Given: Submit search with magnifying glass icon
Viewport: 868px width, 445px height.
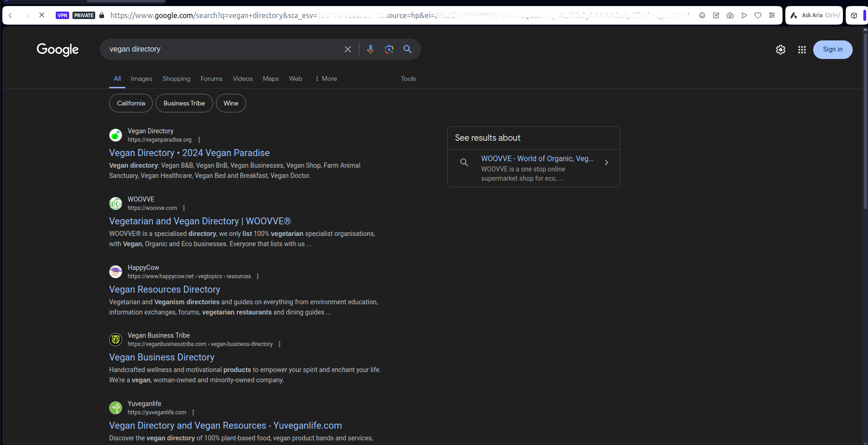Looking at the screenshot, I should pos(407,49).
